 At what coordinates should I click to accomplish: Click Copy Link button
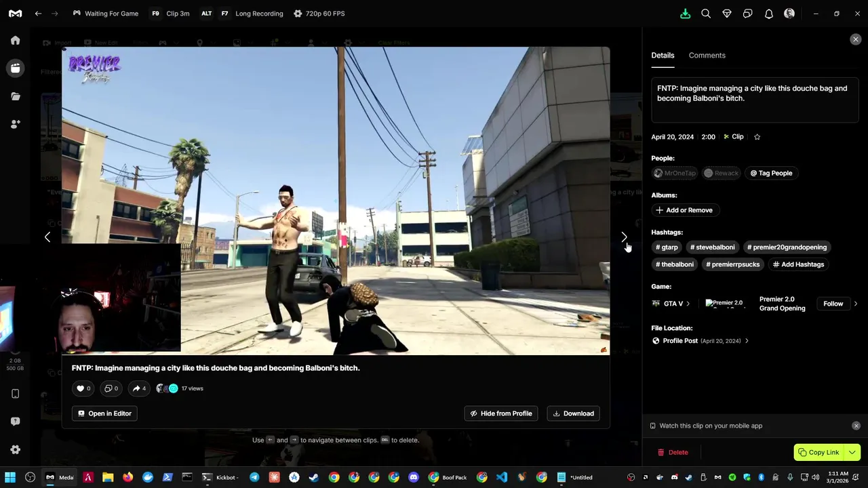pyautogui.click(x=818, y=452)
